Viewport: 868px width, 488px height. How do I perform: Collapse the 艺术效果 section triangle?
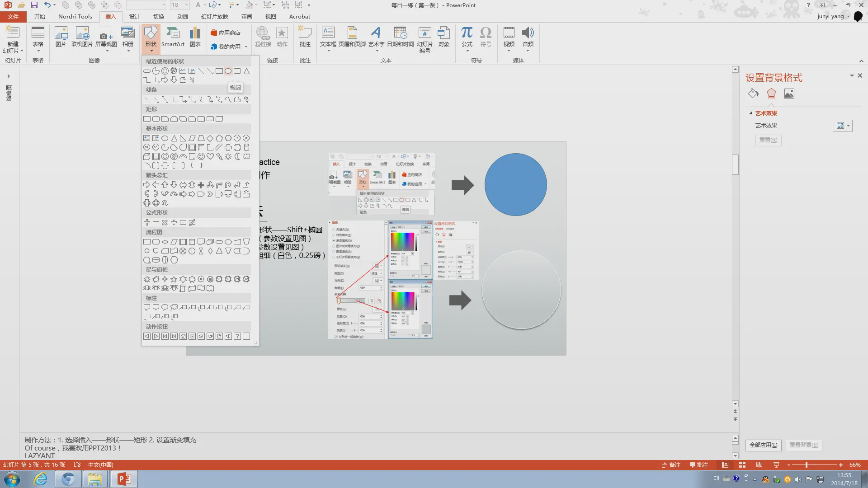coord(750,113)
